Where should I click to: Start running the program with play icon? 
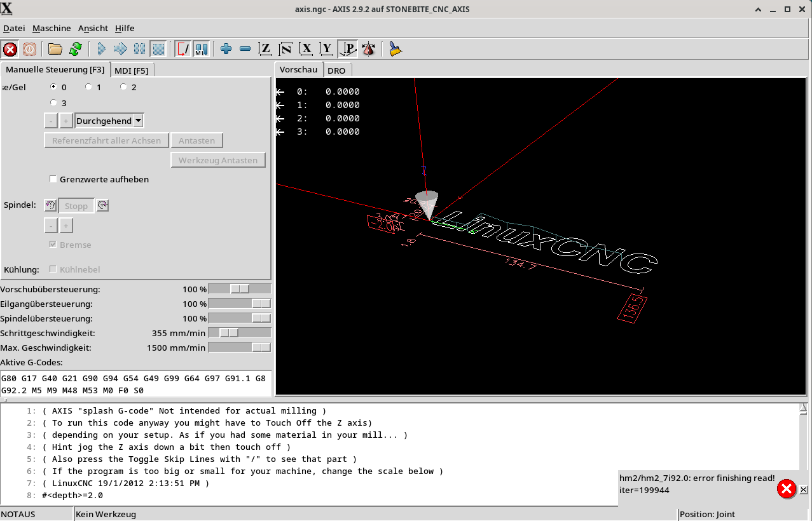(x=101, y=49)
